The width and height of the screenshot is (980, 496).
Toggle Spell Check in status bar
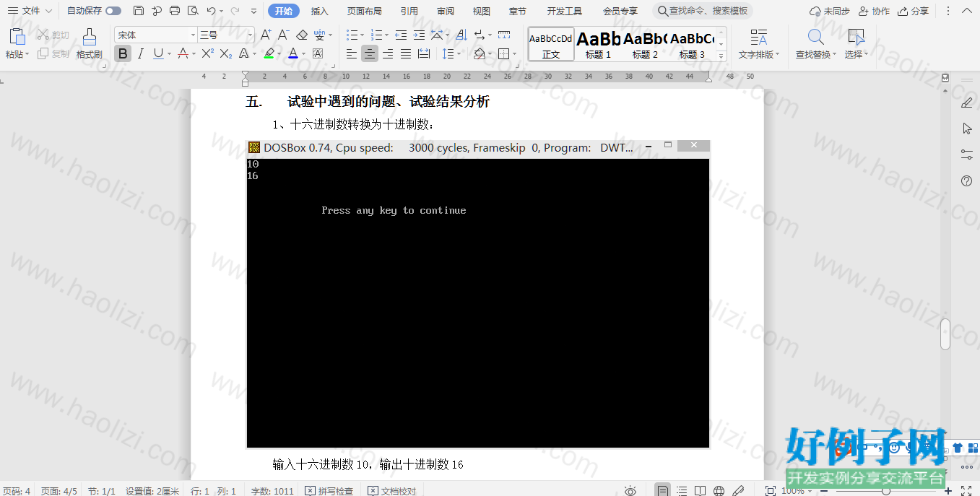click(x=329, y=491)
